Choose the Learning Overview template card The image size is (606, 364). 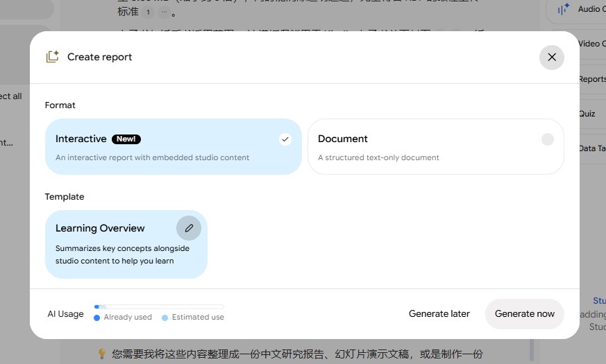point(126,244)
